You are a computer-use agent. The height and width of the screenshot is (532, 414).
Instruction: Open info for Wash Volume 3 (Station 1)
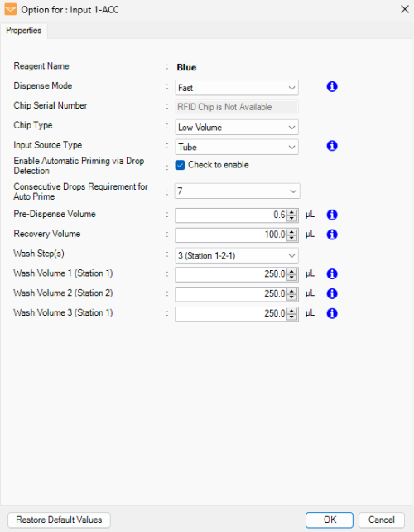332,313
